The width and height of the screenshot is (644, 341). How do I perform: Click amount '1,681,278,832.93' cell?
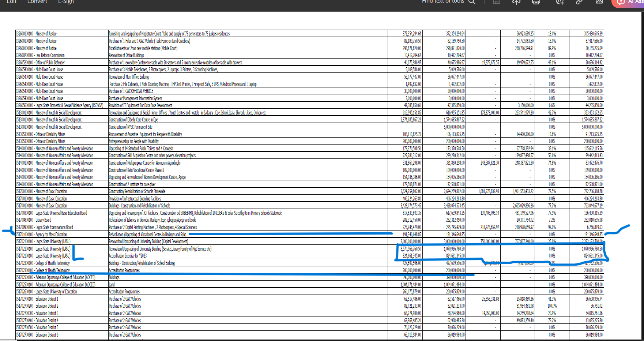[489, 191]
